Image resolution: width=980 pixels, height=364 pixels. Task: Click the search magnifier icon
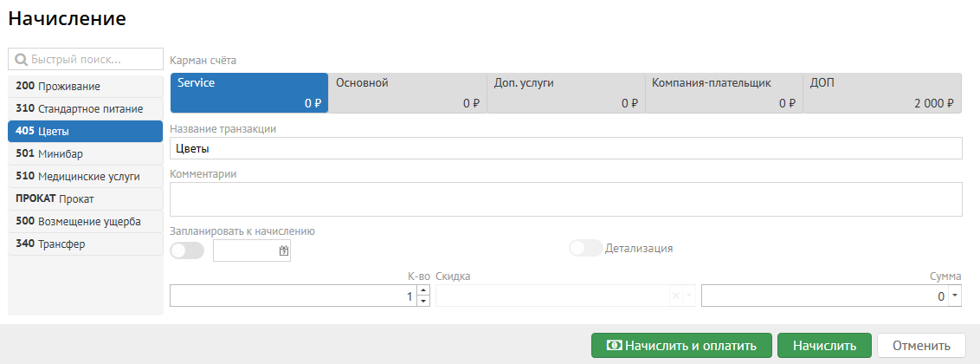tap(22, 60)
